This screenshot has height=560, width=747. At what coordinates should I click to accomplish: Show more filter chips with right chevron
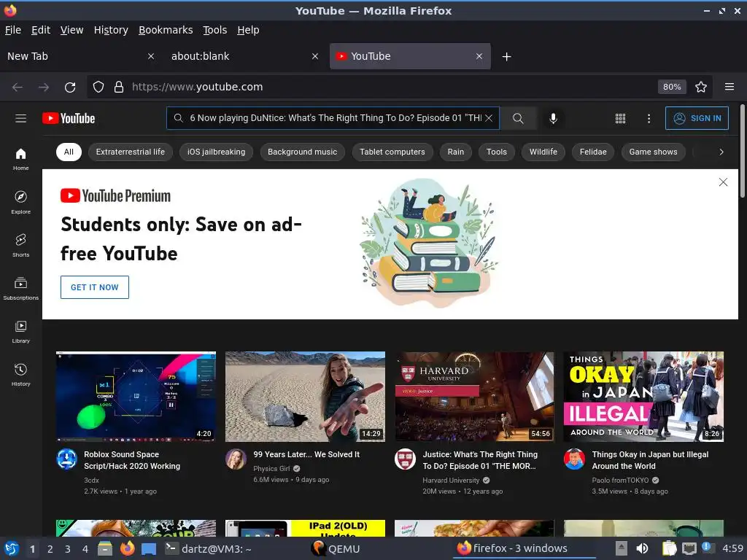click(x=721, y=152)
